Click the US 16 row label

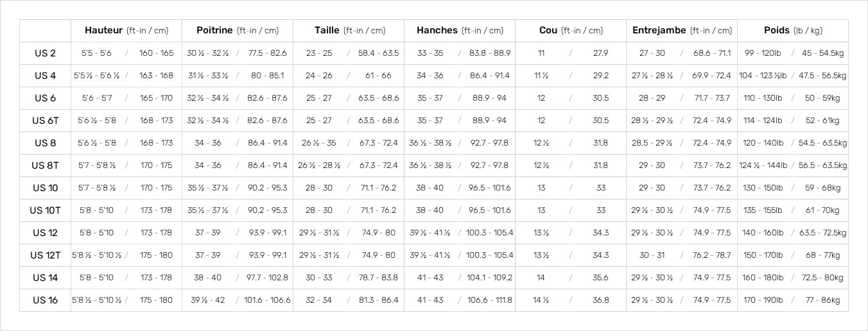45,300
